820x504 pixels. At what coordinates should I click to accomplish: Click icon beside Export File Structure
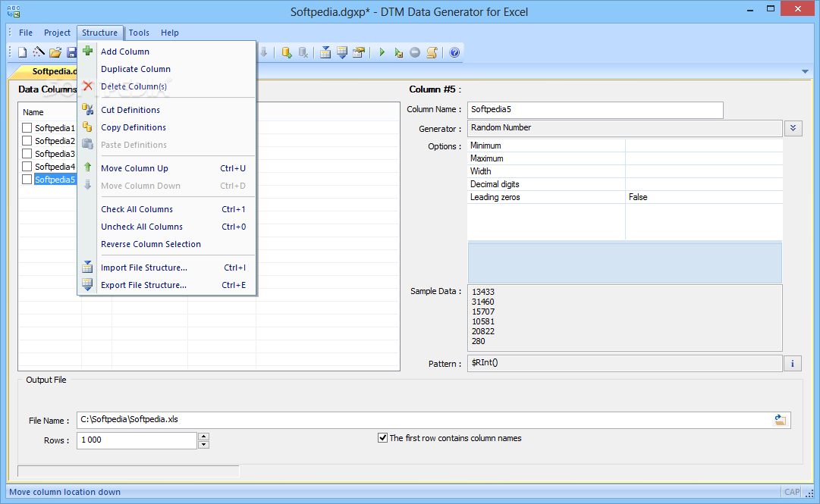87,285
